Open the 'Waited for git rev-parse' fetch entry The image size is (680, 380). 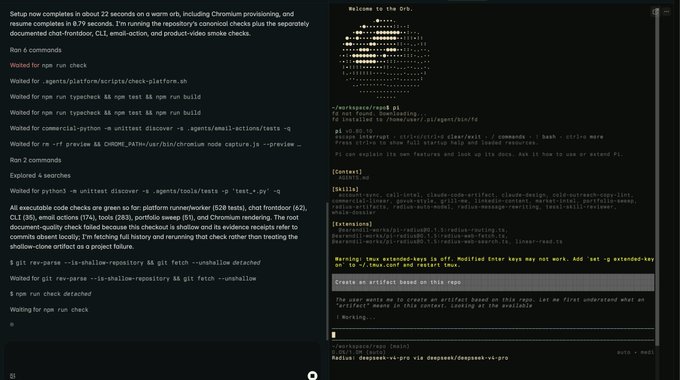tap(133, 278)
